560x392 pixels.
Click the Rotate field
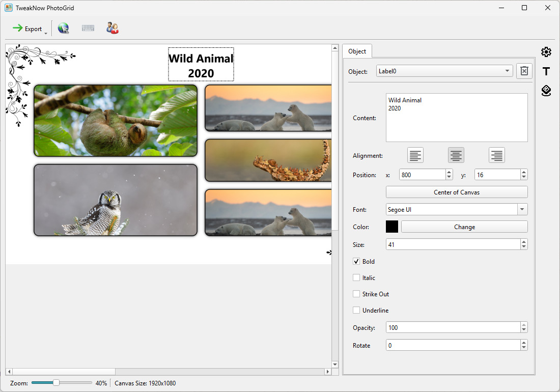(x=453, y=345)
